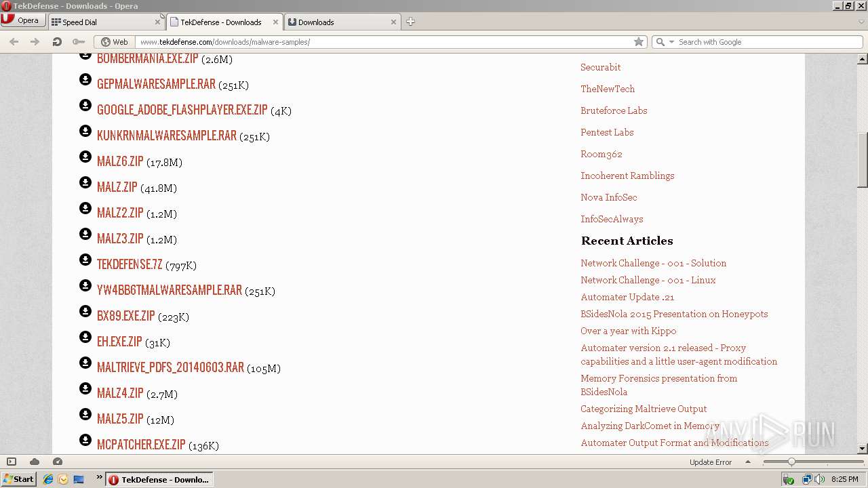Click download icon beside MALZ4.ZIP
Screen dimensions: 868x488
tap(85, 388)
